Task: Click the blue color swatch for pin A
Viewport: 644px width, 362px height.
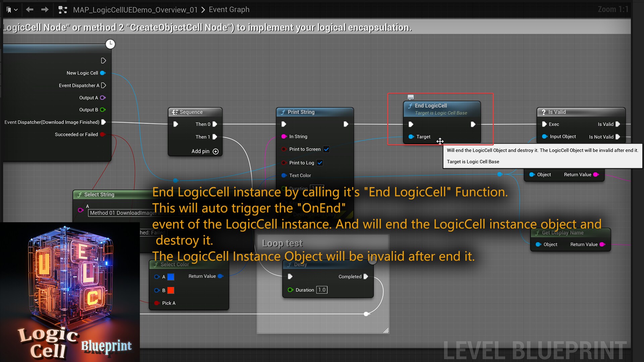Action: point(171,277)
